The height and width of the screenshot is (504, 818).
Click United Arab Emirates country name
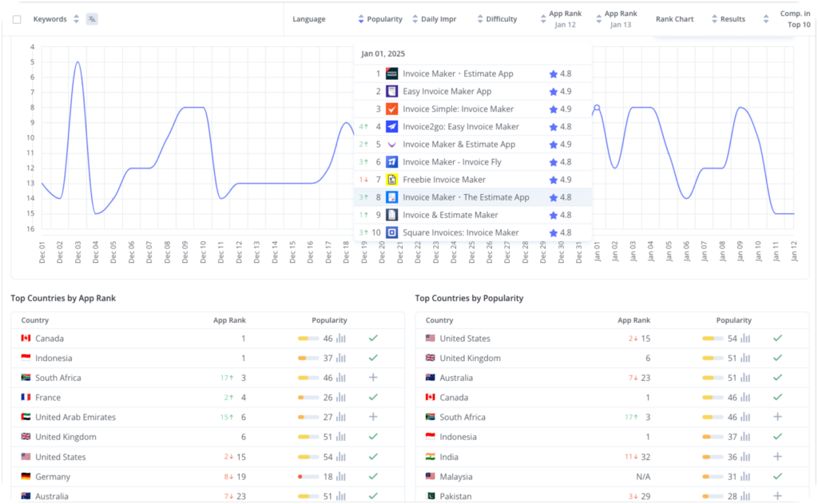click(76, 417)
